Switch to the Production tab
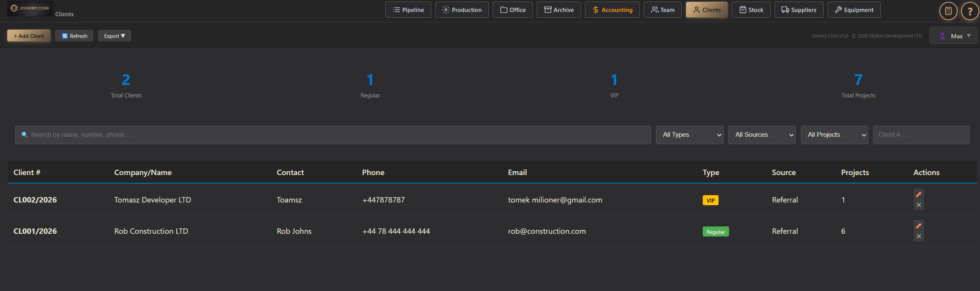Screen dimensions: 980x291 tap(462, 10)
